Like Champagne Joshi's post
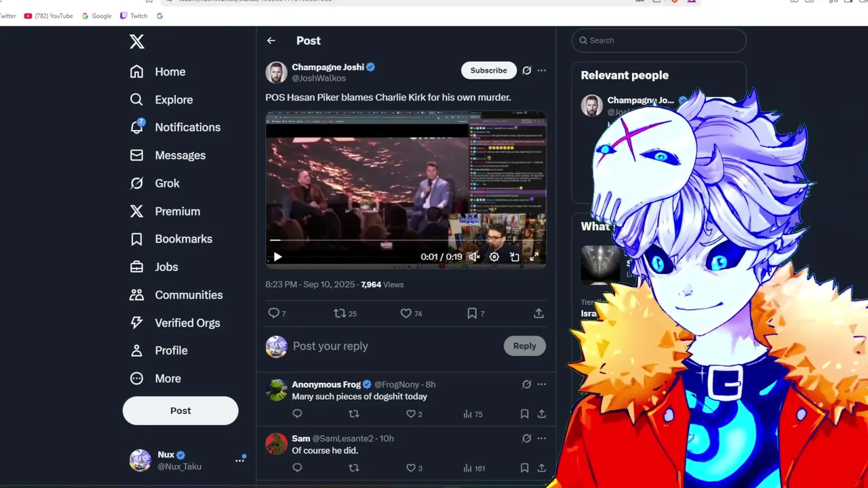The height and width of the screenshot is (488, 868). [411, 313]
